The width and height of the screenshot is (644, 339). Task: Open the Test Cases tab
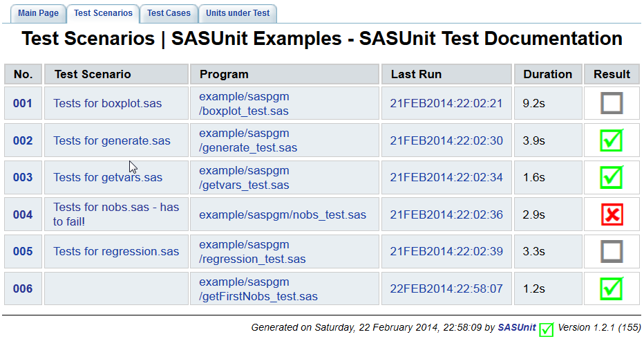(x=169, y=13)
